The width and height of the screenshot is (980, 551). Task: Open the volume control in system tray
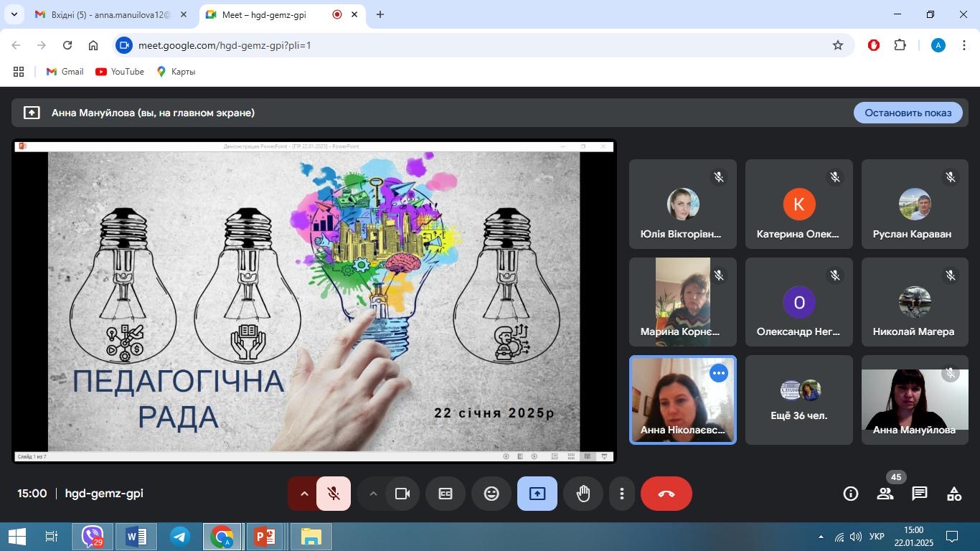click(x=856, y=537)
